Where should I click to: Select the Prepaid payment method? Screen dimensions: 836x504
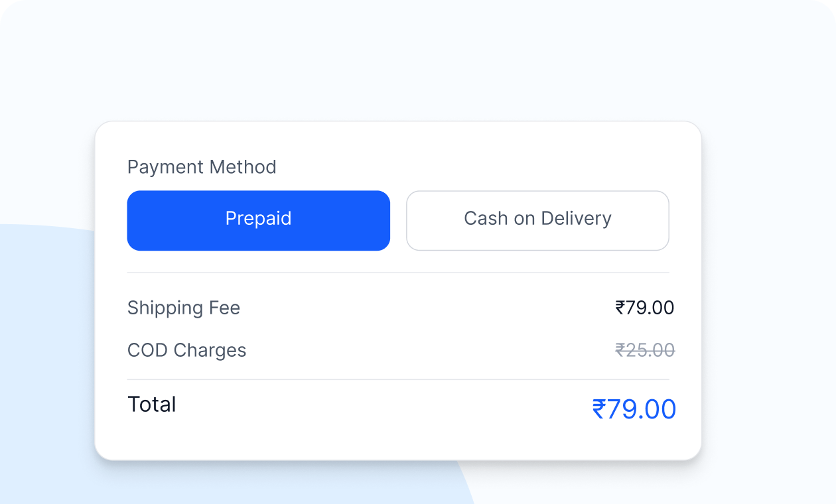258,220
